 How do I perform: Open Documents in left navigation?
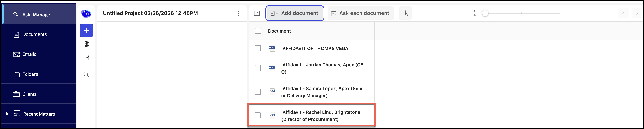34,34
